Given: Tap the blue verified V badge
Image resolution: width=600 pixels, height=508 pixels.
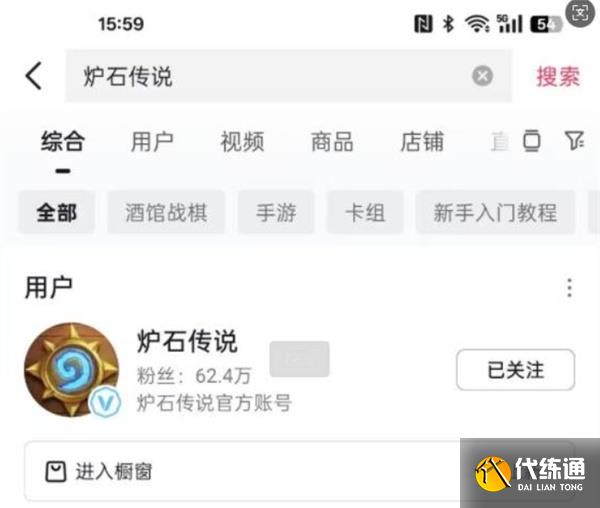Looking at the screenshot, I should click(105, 402).
